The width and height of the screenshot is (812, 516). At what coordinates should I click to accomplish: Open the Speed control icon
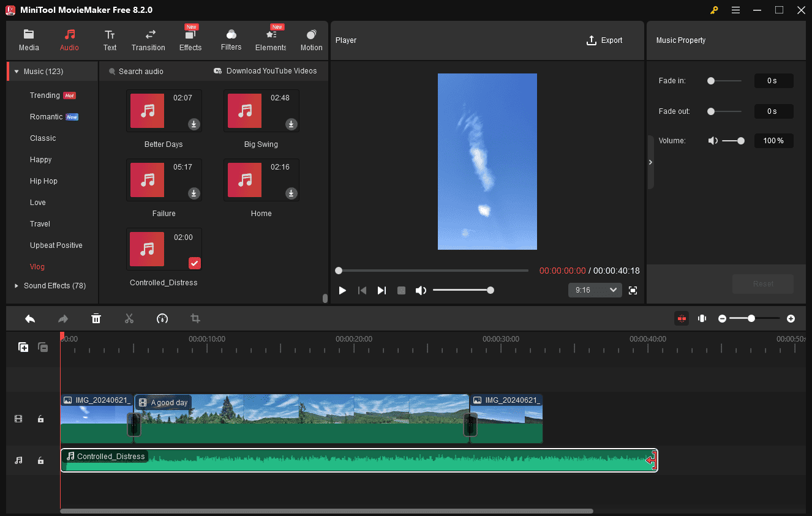[162, 318]
